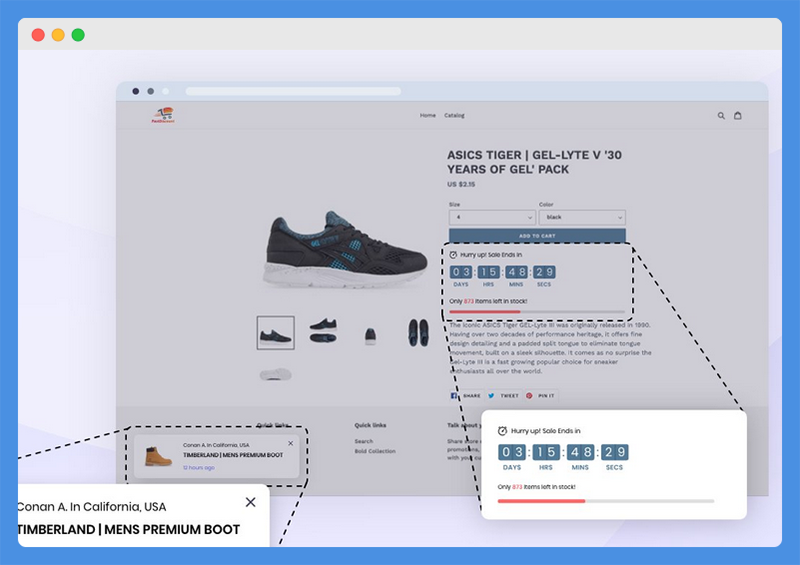This screenshot has height=565, width=800.
Task: Click the price US $2.15
Action: point(461,184)
